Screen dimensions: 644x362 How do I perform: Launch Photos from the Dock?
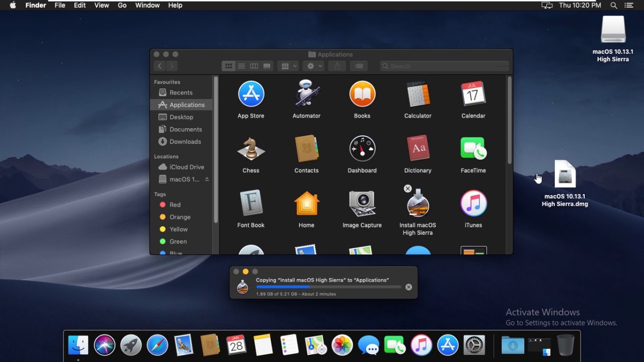(x=343, y=345)
